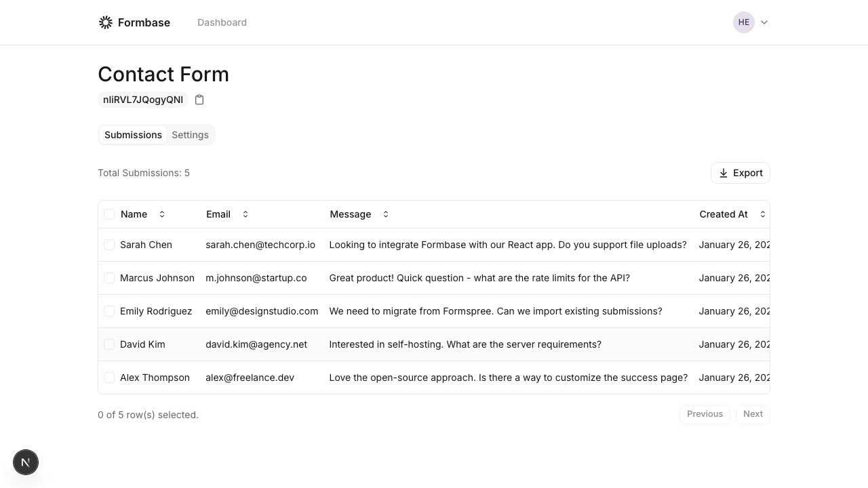The height and width of the screenshot is (488, 868).
Task: Select all rows using the header checkbox
Action: pos(109,214)
